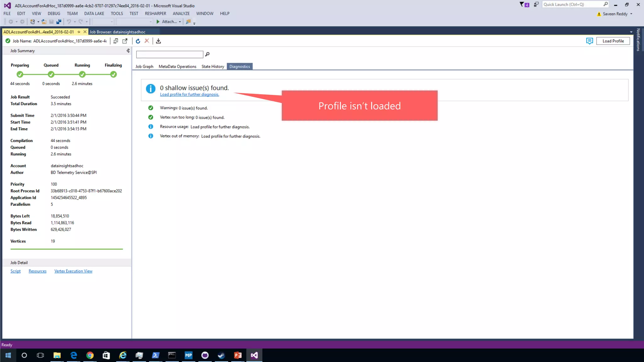Switch to Job Browser: datainsightsadhoc tab
This screenshot has height=362, width=644.
pos(117,32)
